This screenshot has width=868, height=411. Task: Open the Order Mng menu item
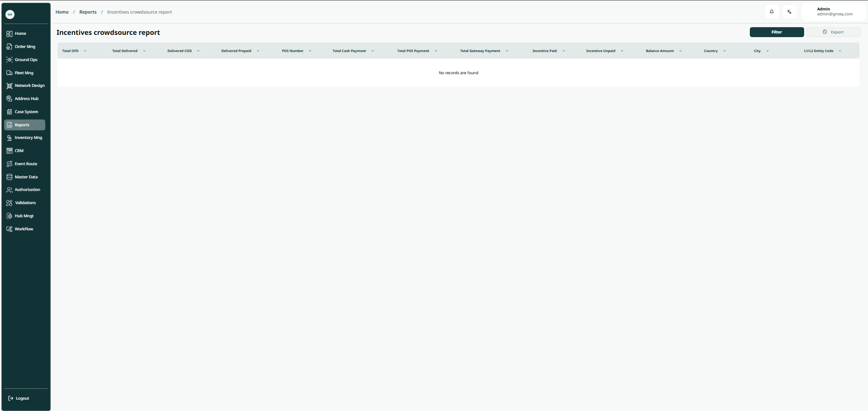tap(24, 47)
